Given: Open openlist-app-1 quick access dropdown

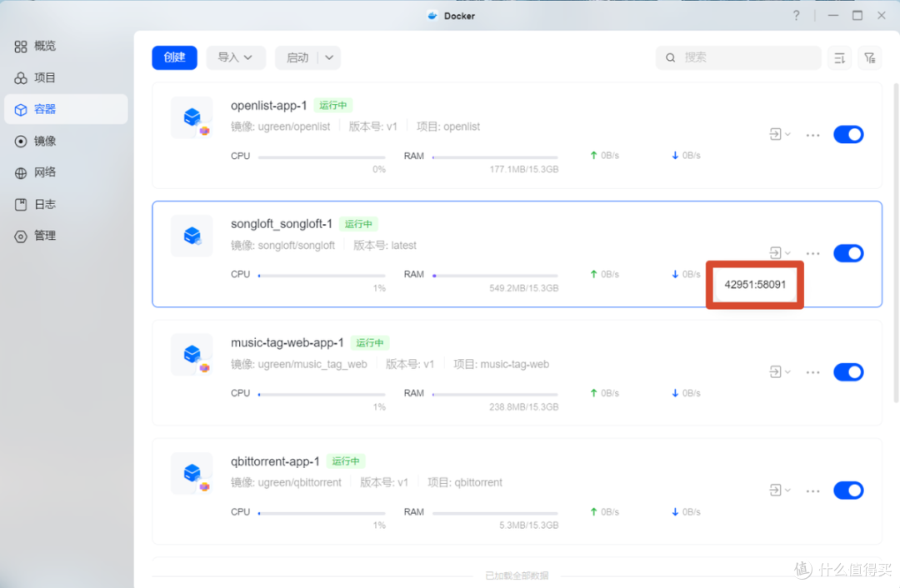Looking at the screenshot, I should [x=779, y=134].
